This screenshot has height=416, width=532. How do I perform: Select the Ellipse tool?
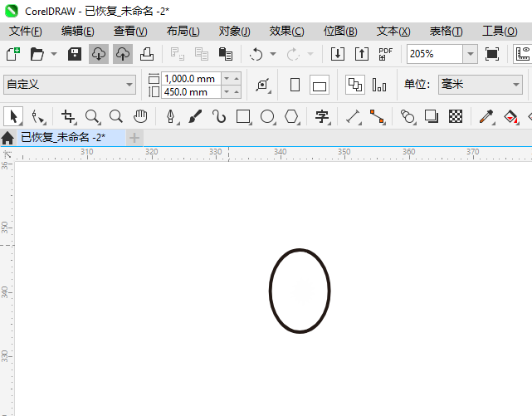[x=267, y=116]
